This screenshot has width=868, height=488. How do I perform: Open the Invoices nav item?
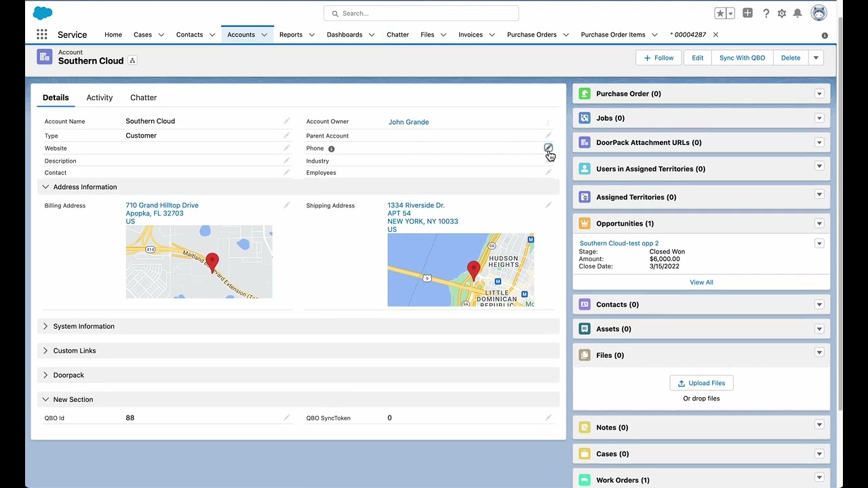click(x=471, y=35)
